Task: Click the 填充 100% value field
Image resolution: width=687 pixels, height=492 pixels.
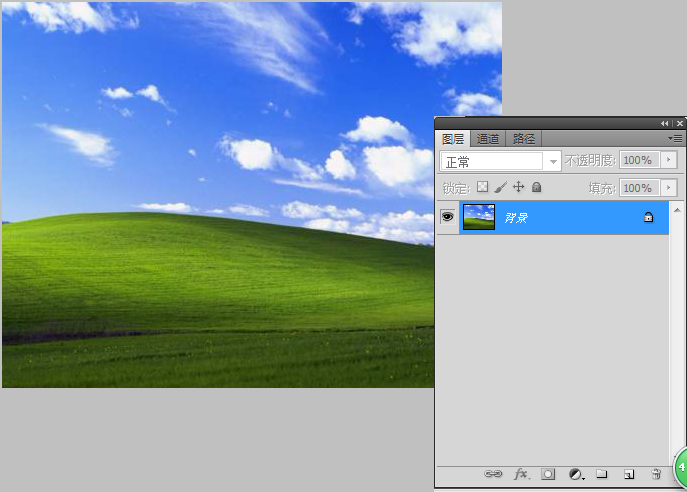Action: click(640, 188)
